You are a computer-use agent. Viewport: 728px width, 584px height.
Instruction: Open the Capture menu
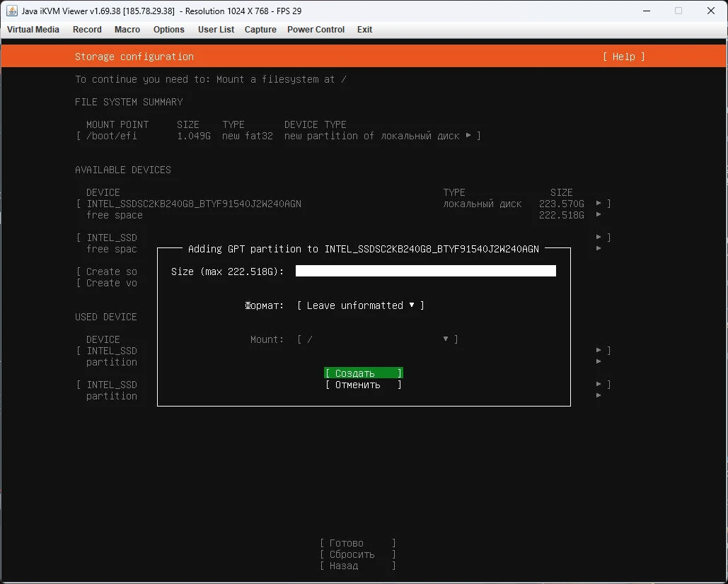coord(260,30)
